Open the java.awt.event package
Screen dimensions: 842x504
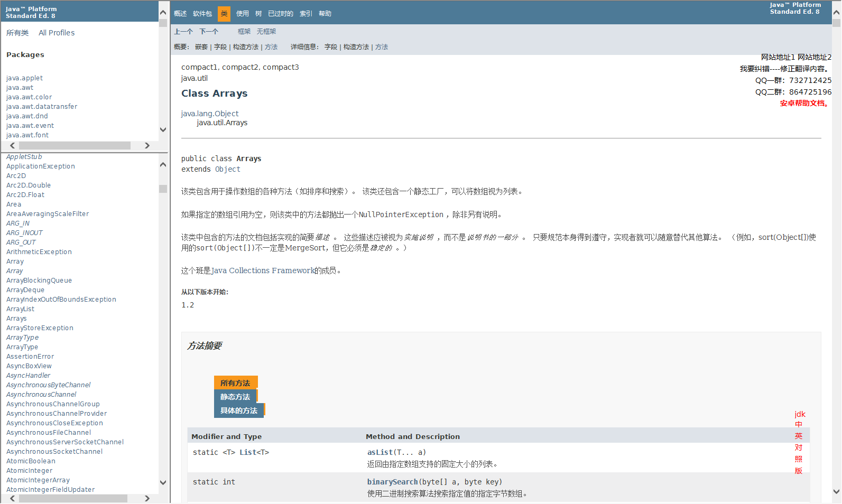pos(30,126)
